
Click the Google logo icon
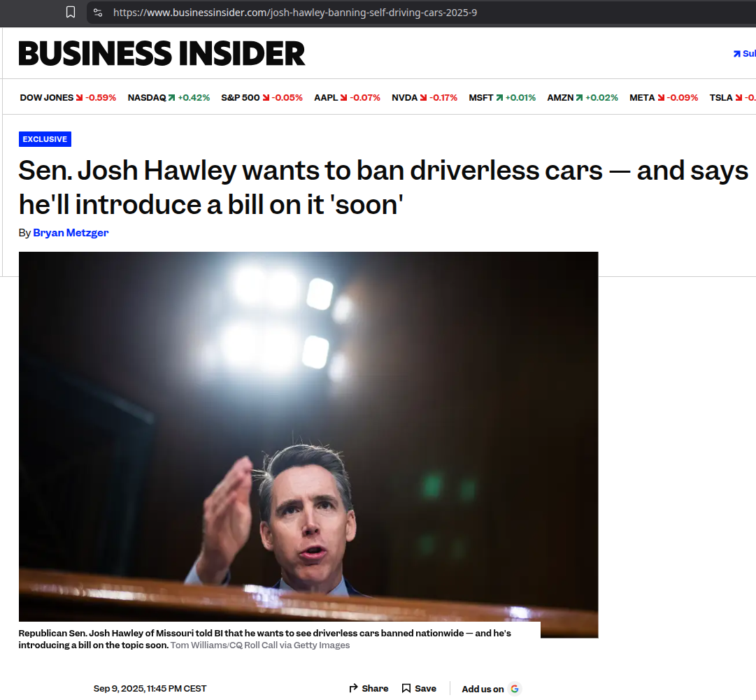click(515, 689)
